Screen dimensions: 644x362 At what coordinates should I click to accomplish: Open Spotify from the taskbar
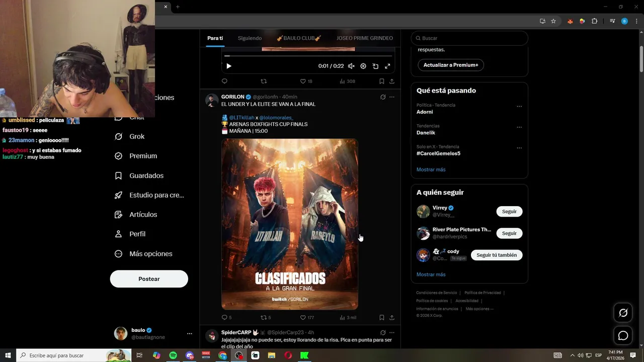point(173,355)
